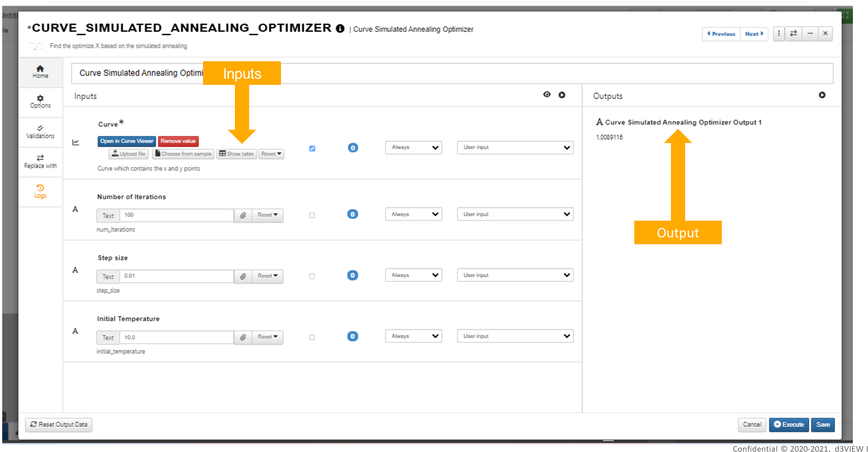Click the info icon beside the title
This screenshot has width=868, height=452.
340,28
